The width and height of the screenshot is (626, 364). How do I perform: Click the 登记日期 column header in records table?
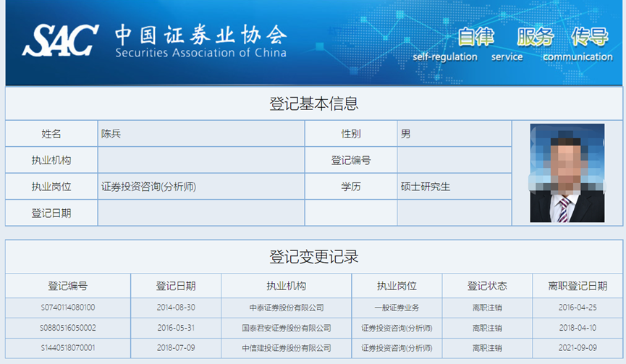point(176,286)
